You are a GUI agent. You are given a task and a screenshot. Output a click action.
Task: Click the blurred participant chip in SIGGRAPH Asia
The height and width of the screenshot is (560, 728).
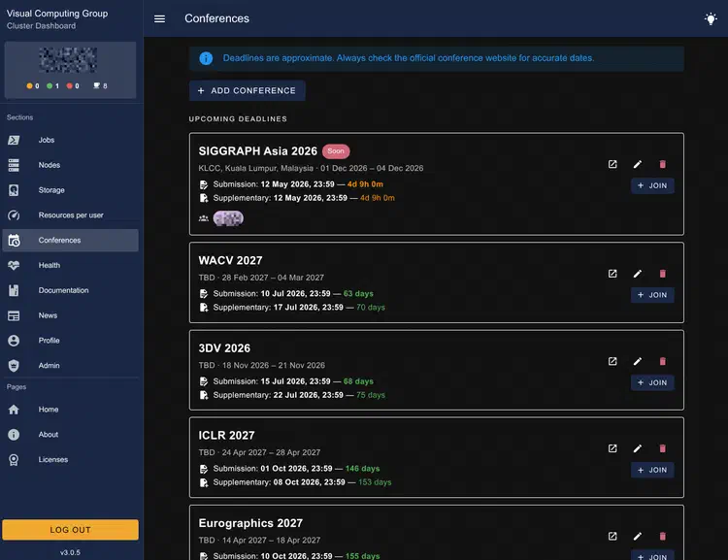[x=228, y=218]
